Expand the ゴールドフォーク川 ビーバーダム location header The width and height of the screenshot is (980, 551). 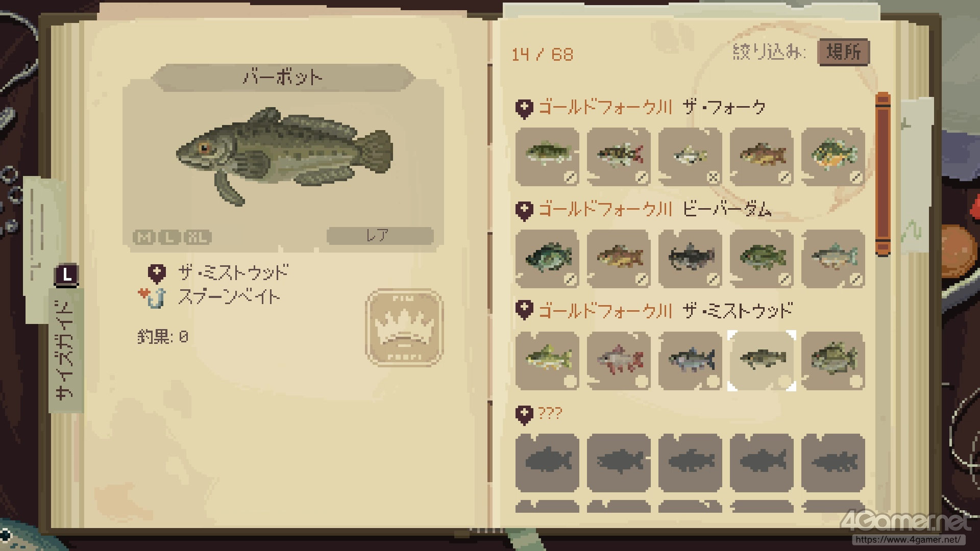point(643,209)
